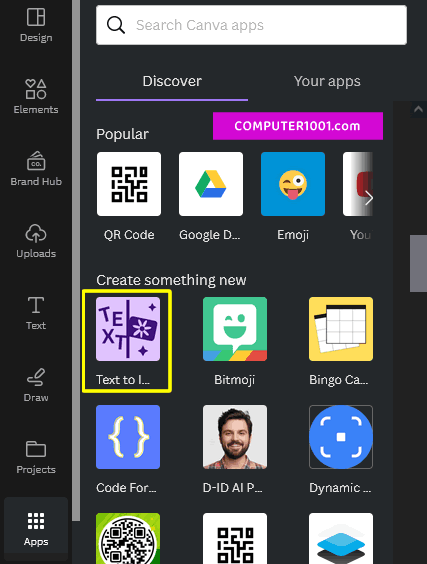
Task: Open the Dynamic app with focus icon
Action: pos(341,437)
